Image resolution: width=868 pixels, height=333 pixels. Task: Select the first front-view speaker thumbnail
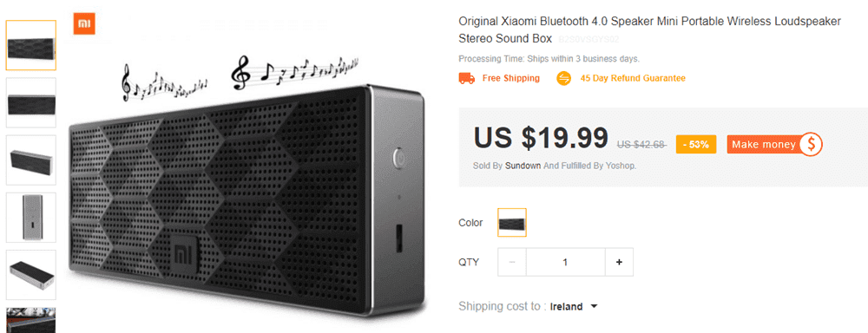(x=31, y=45)
